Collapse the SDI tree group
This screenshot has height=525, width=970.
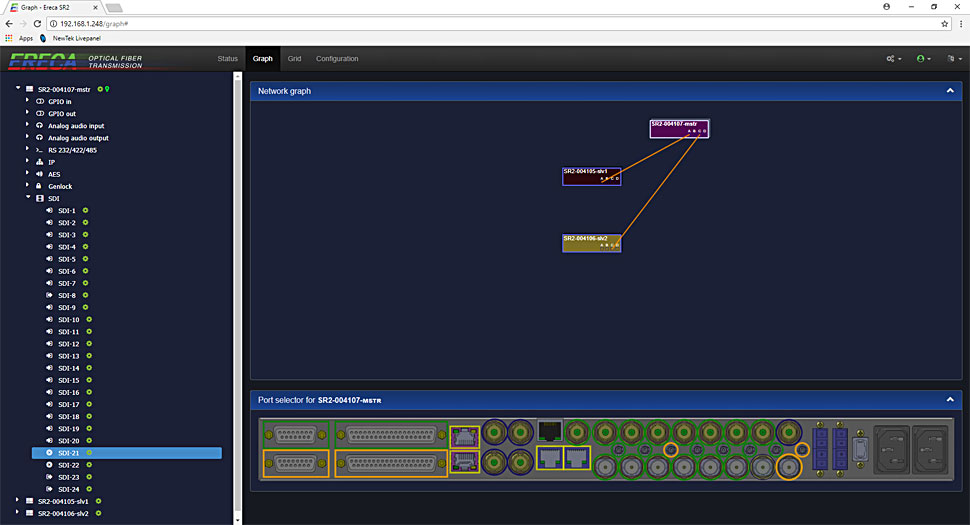click(28, 198)
